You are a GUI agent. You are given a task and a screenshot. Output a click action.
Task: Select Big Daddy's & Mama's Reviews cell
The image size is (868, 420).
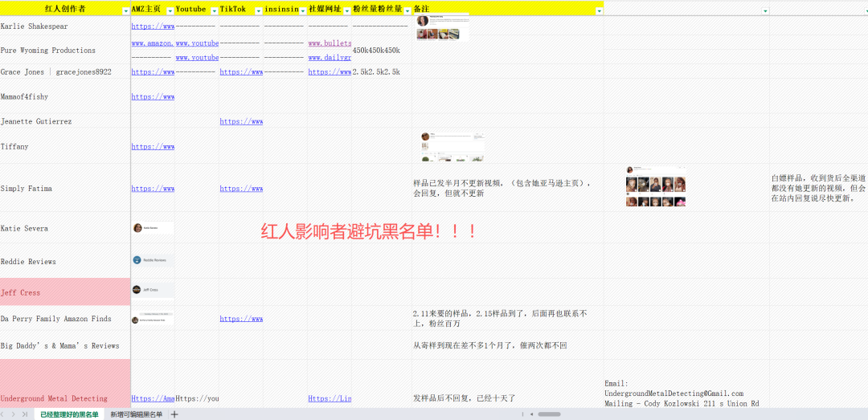pyautogui.click(x=65, y=345)
